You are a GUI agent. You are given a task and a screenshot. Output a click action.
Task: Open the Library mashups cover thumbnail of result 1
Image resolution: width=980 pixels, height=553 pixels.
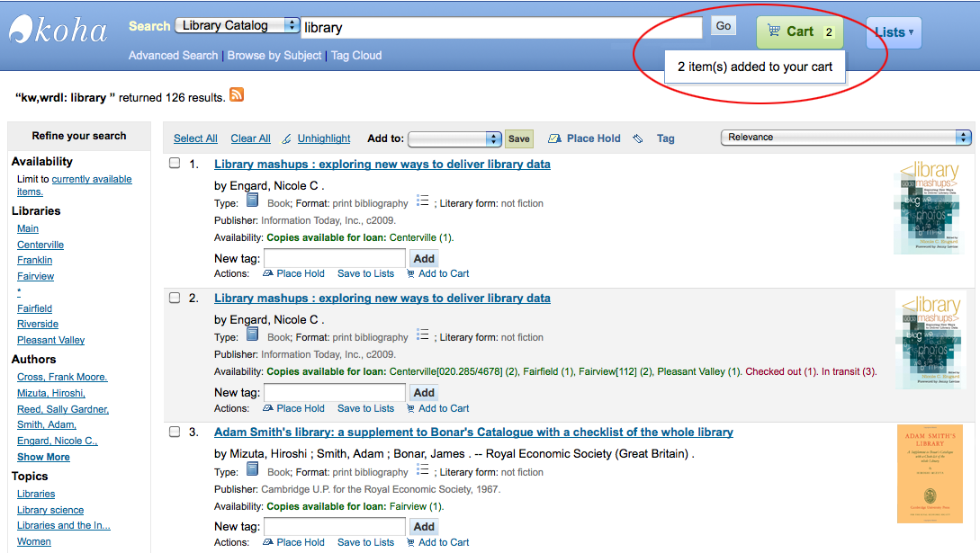pos(929,207)
